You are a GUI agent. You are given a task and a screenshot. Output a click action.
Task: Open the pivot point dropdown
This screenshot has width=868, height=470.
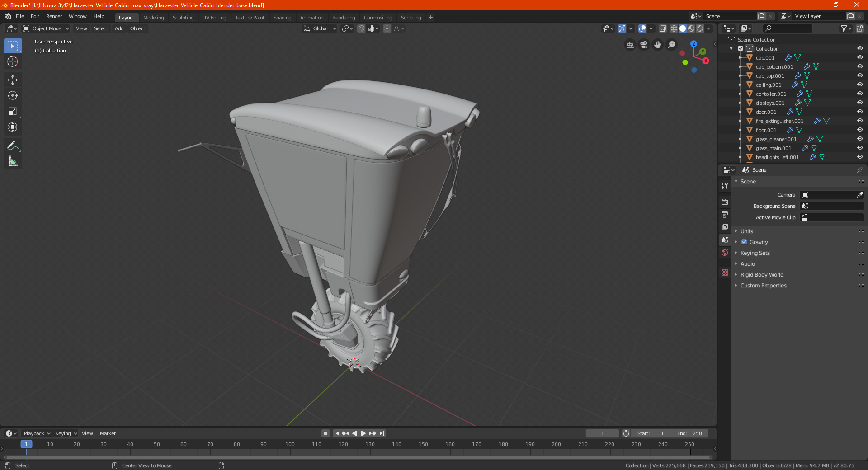347,28
